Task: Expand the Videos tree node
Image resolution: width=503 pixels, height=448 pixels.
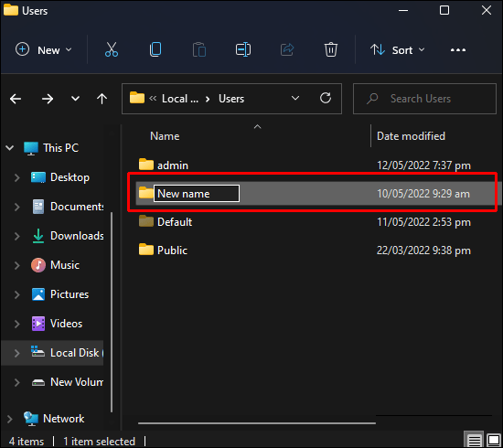Action: (17, 324)
